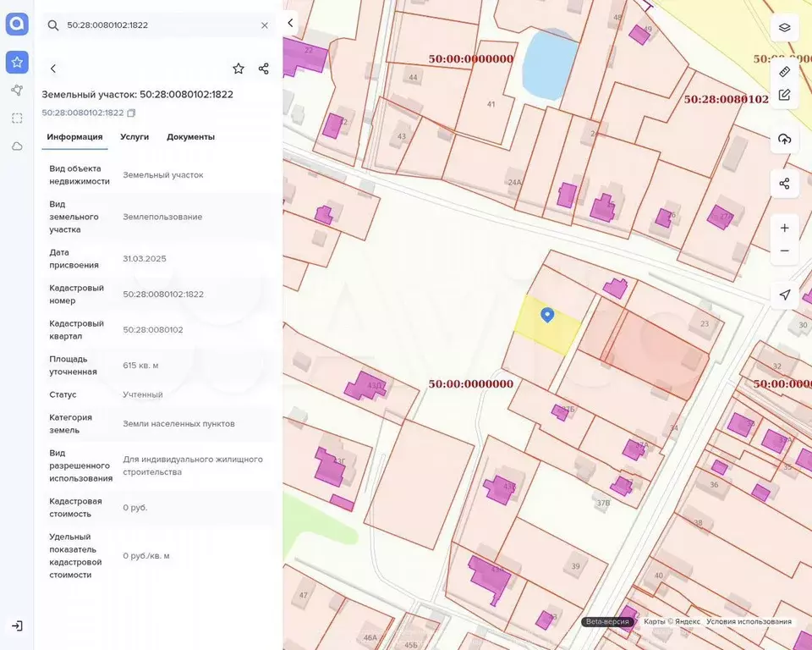The height and width of the screenshot is (650, 812).
Task: Clear the search field with X
Action: pyautogui.click(x=265, y=25)
